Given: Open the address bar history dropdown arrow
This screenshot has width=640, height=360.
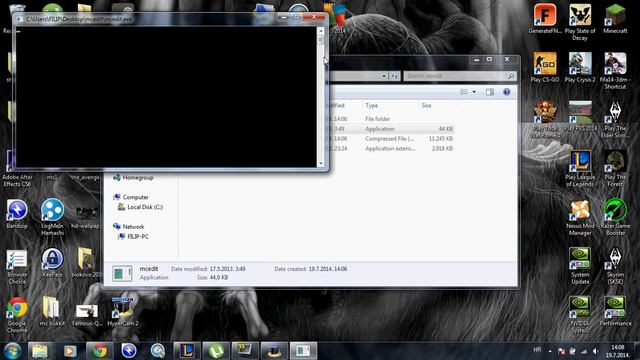Looking at the screenshot, I should pos(384,76).
